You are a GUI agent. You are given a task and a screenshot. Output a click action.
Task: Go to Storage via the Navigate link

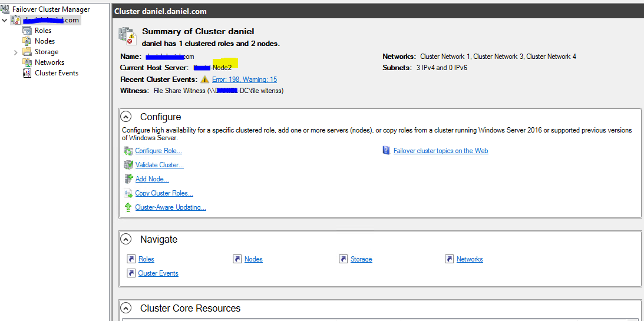361,259
